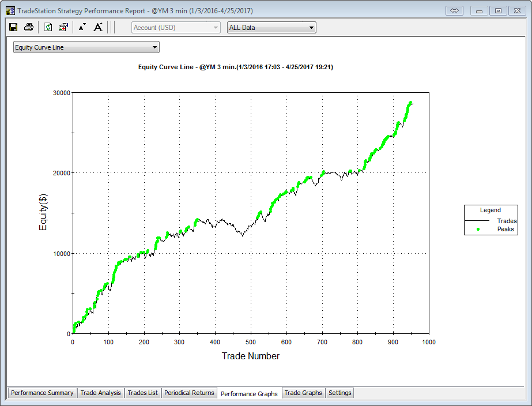Decrease font size with small A icon
This screenshot has width=532, height=406.
[82, 27]
